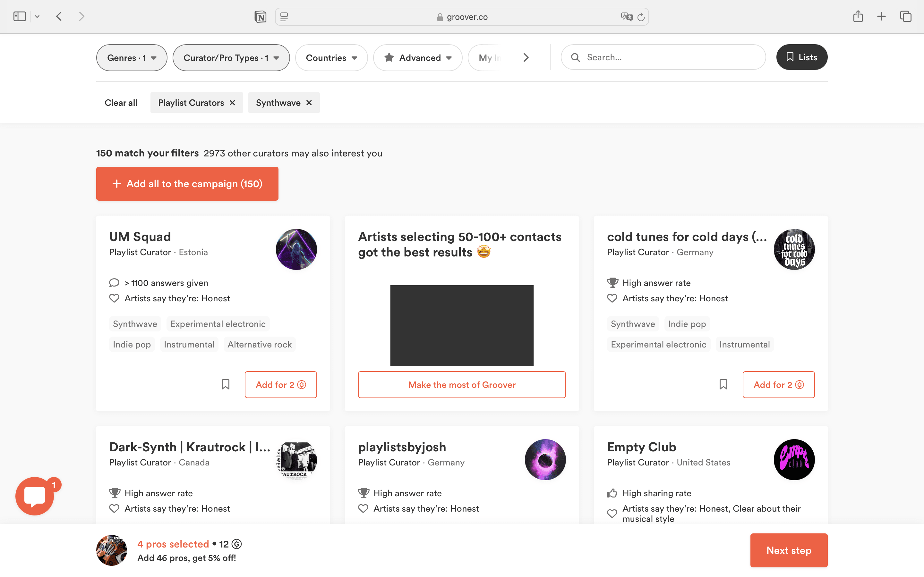Click Add all to the campaign (150)
This screenshot has height=577, width=924.
point(187,184)
